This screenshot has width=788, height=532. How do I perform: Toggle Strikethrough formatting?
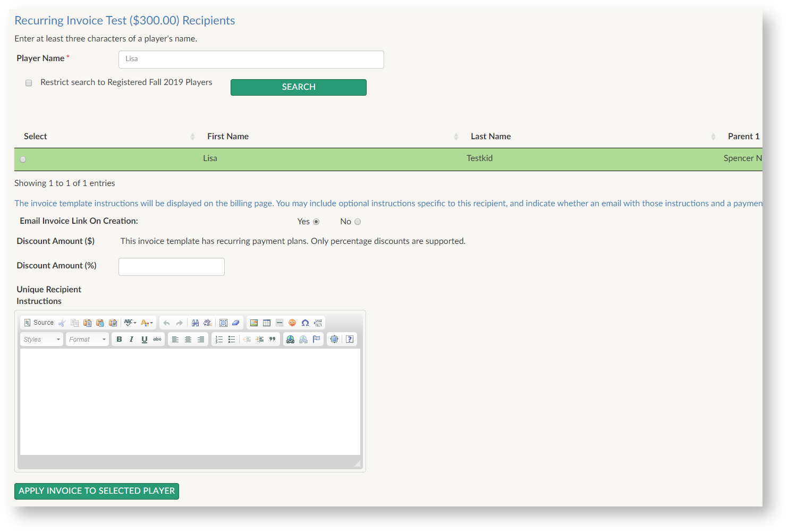pyautogui.click(x=157, y=339)
